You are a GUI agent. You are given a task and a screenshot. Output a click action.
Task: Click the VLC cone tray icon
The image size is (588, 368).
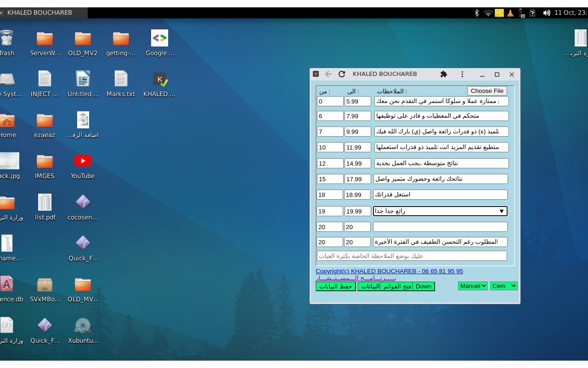tap(510, 13)
